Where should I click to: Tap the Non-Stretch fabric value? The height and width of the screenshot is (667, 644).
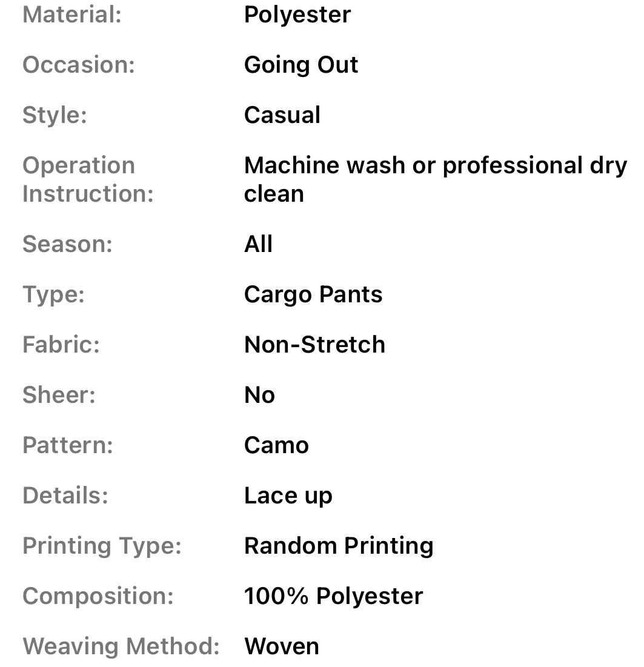click(314, 345)
